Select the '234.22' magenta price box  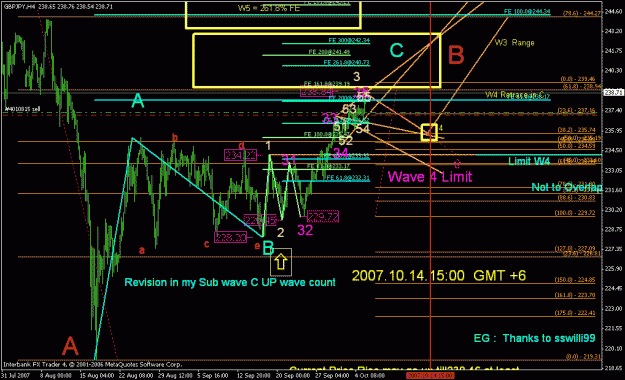coord(240,155)
